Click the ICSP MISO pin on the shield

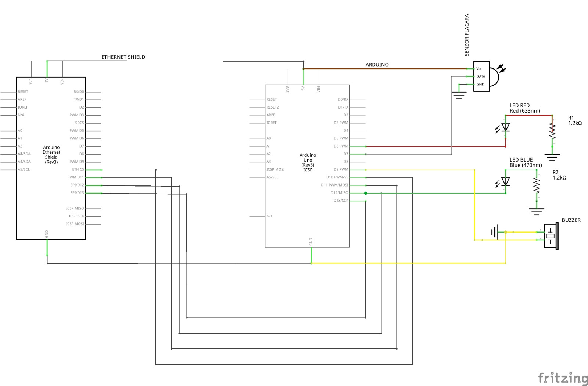(75, 208)
